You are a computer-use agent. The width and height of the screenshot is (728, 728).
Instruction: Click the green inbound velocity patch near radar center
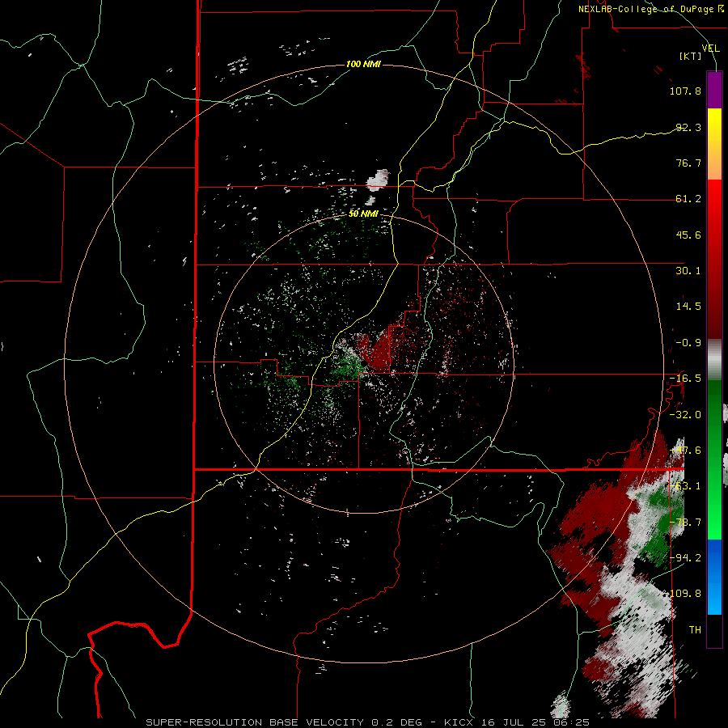(347, 366)
